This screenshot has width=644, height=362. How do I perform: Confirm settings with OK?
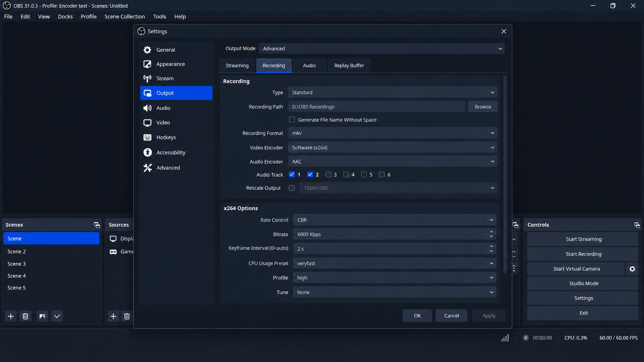[417, 315]
